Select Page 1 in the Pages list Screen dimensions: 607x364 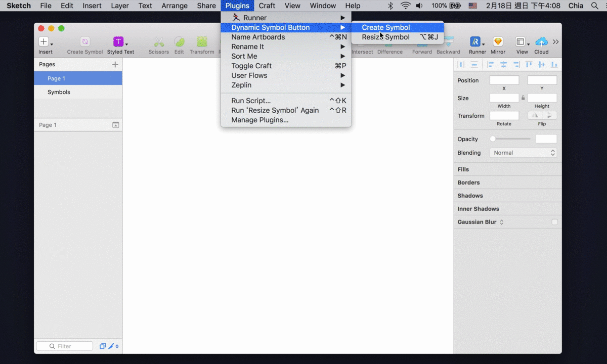(78, 78)
